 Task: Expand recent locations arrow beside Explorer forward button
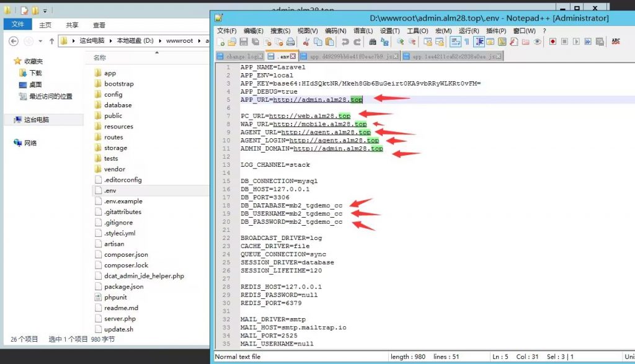tap(41, 41)
